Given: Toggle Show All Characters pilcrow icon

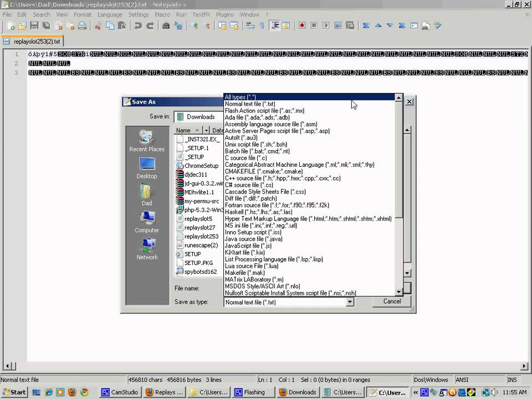Looking at the screenshot, I should tap(262, 26).
